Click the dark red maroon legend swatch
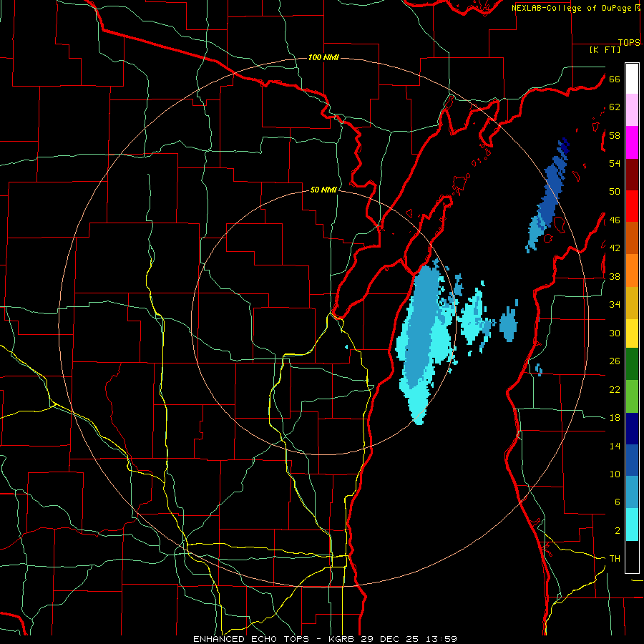The height and width of the screenshot is (644, 644). (632, 174)
